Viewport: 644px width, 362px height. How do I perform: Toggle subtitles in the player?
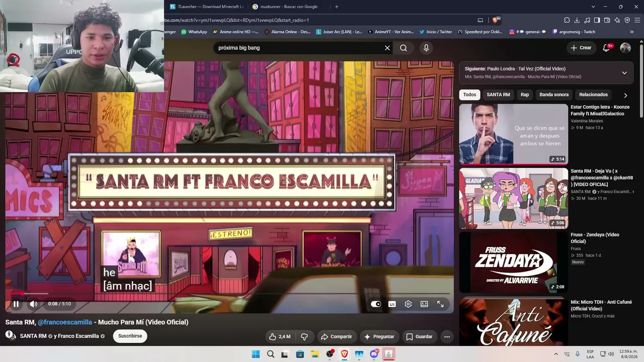[x=392, y=304]
